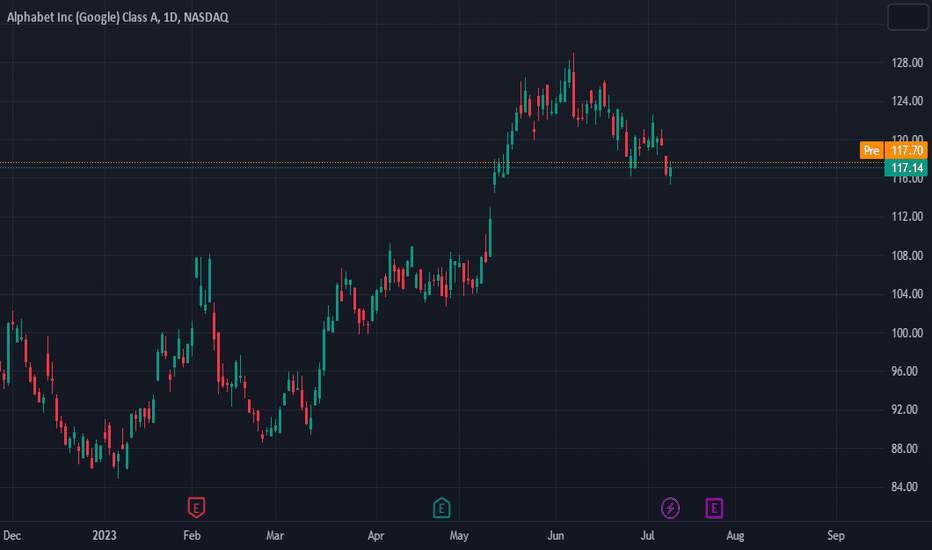
Task: Select the green 117.14 last price label
Action: (906, 168)
